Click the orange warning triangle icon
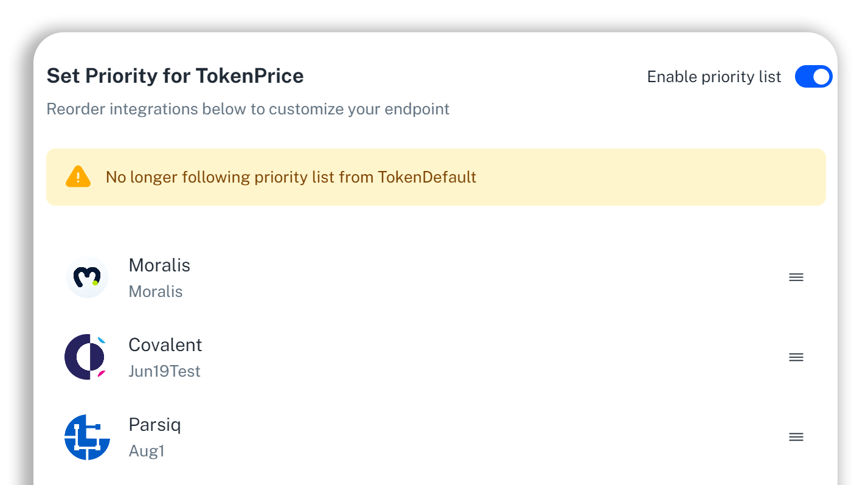 click(78, 177)
